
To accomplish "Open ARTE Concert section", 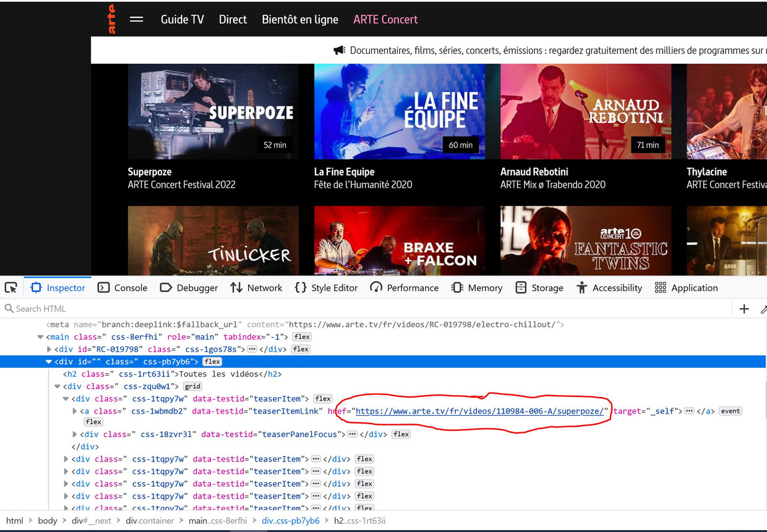I will coord(385,19).
